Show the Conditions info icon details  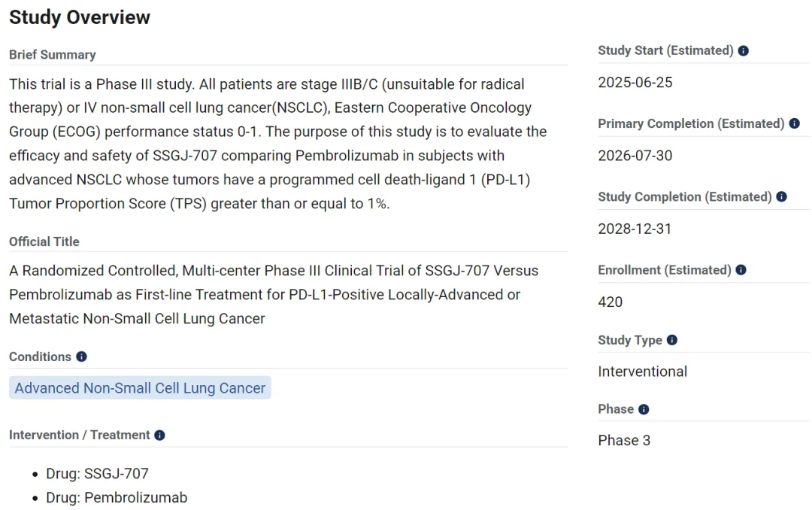click(x=81, y=357)
